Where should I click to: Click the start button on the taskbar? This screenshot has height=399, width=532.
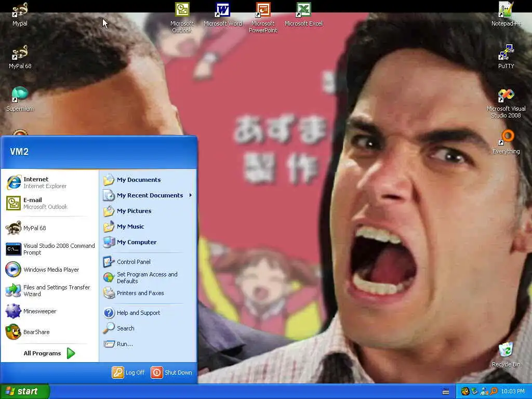[x=25, y=391]
